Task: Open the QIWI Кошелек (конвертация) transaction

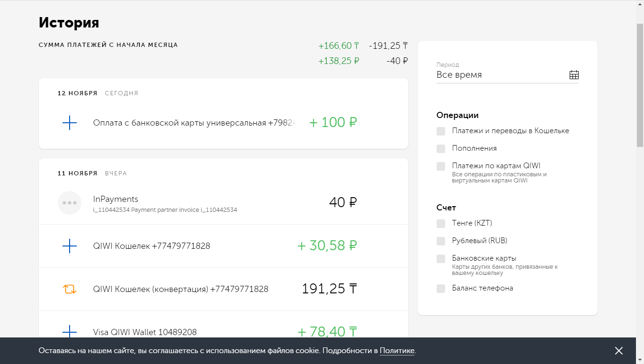Action: (x=181, y=289)
